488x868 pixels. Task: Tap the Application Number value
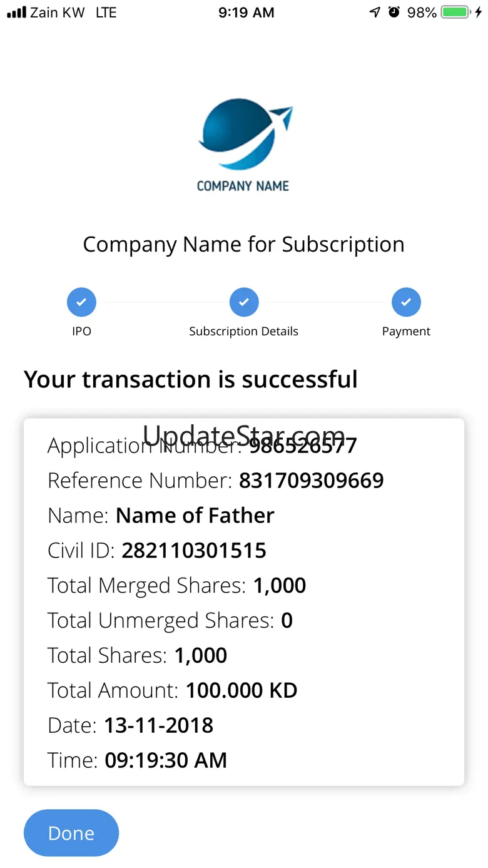click(303, 446)
